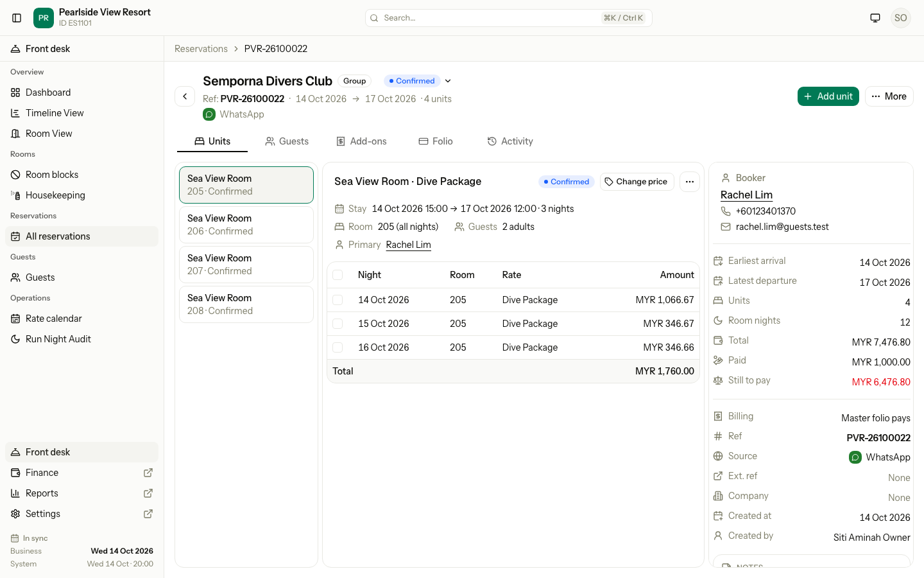
Task: Open the Folio tab
Action: (x=436, y=141)
